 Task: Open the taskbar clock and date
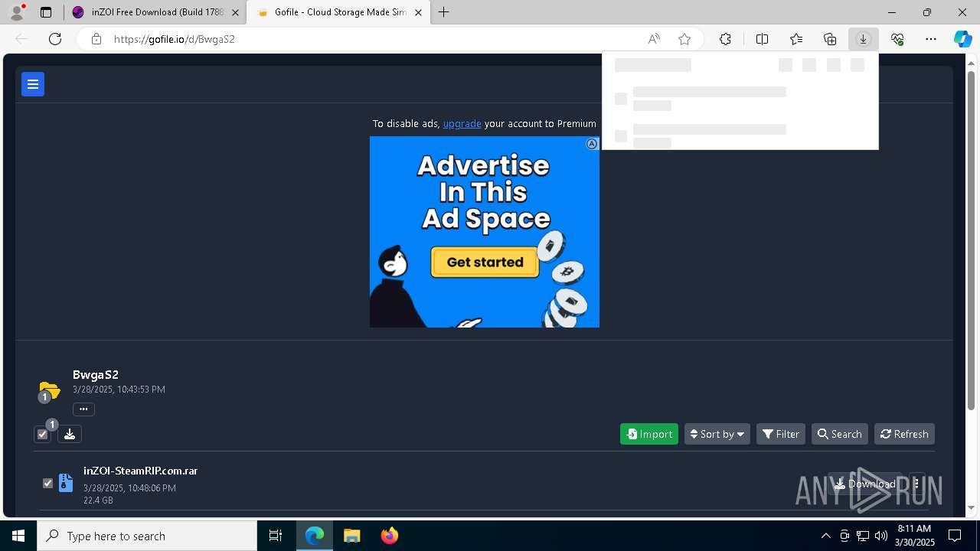click(x=915, y=536)
